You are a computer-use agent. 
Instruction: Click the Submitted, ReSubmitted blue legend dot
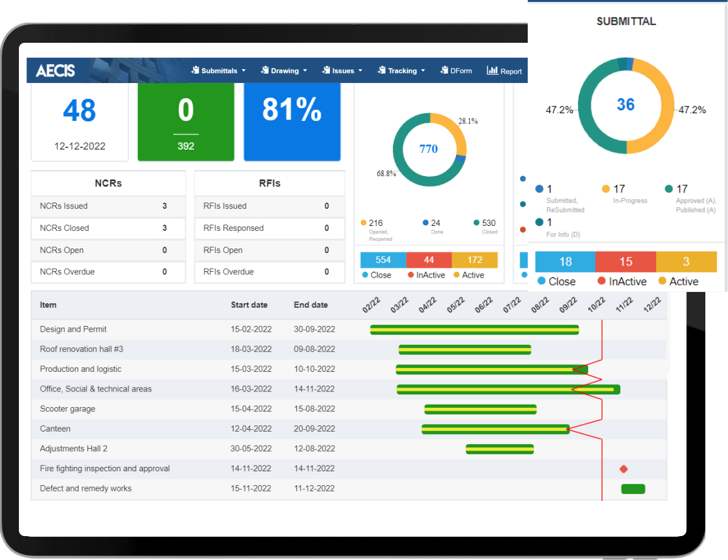click(x=539, y=189)
